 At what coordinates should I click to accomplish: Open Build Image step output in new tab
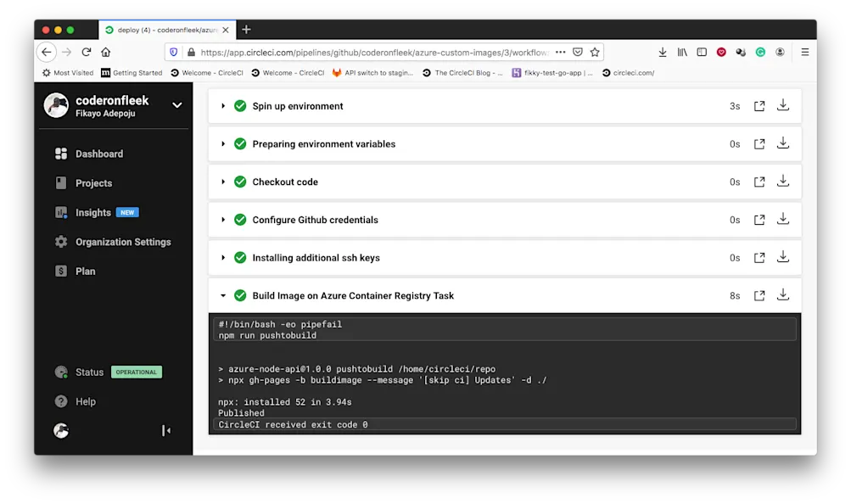point(759,296)
